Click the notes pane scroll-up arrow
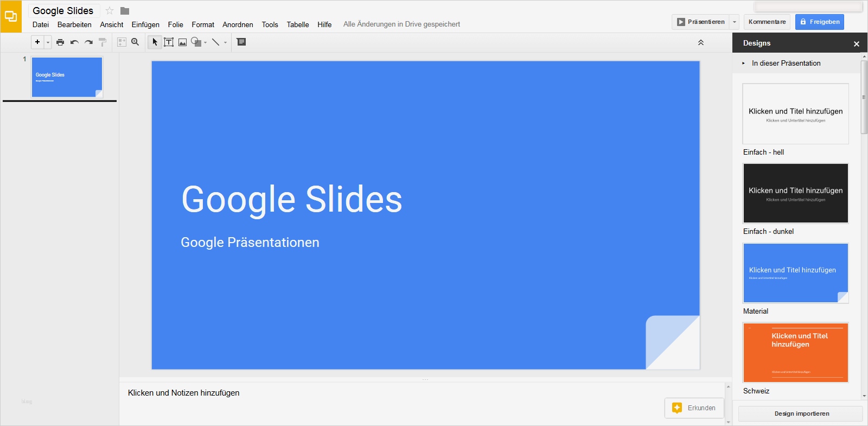Screen dimensions: 868x426 (728, 386)
